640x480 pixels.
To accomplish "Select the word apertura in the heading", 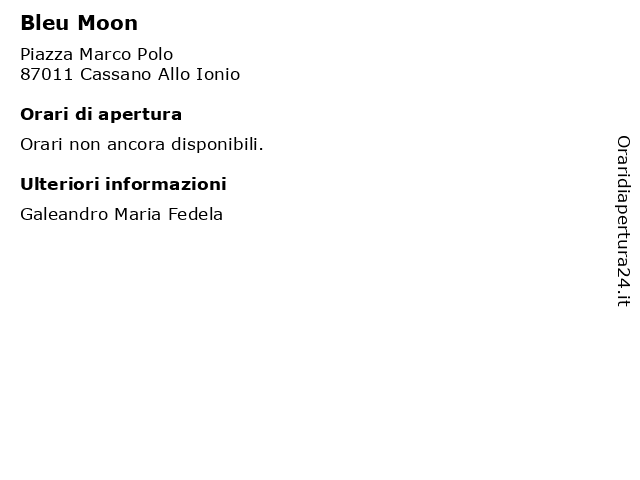I will [140, 116].
